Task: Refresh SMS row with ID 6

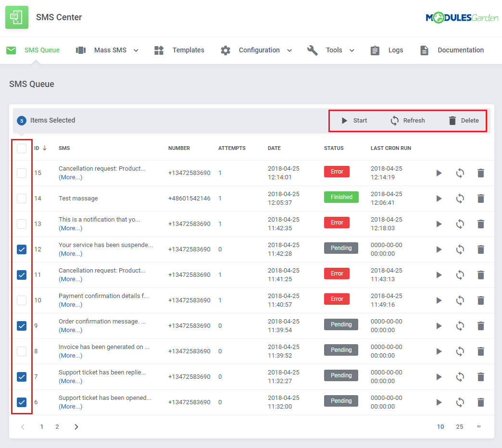Action: 460,402
